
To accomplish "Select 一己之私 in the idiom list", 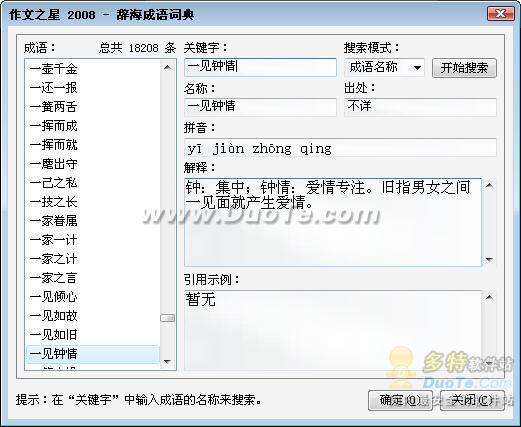I will (x=93, y=183).
